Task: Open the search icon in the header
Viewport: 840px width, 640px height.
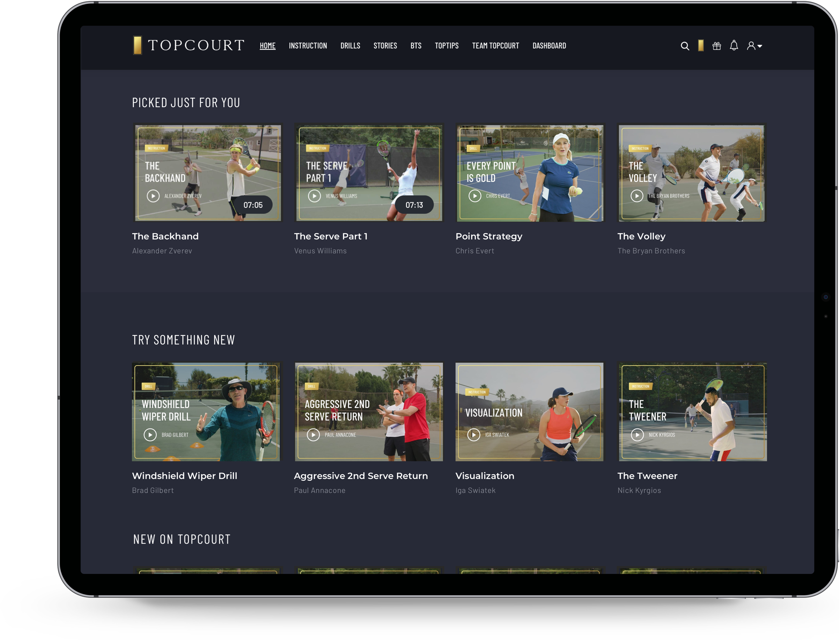Action: pos(685,46)
